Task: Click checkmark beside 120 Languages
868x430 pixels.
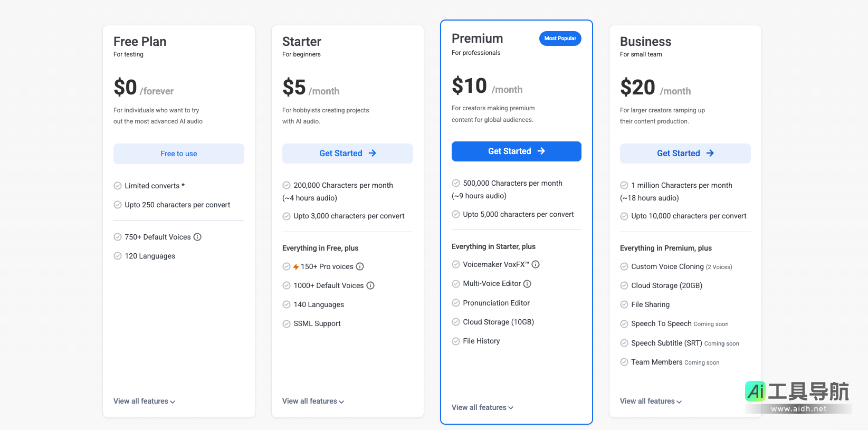Action: click(118, 256)
